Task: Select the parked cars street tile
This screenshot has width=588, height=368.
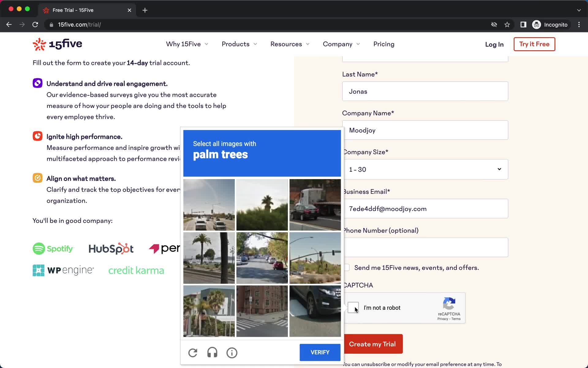Action: coord(262,258)
